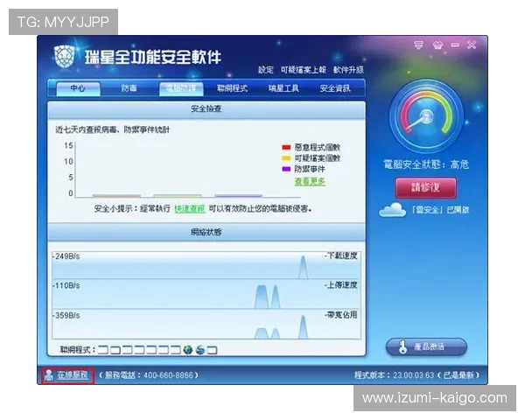This screenshot has height=420, width=525.
Task: Click the 安全檢查 section header
Action: pyautogui.click(x=206, y=109)
